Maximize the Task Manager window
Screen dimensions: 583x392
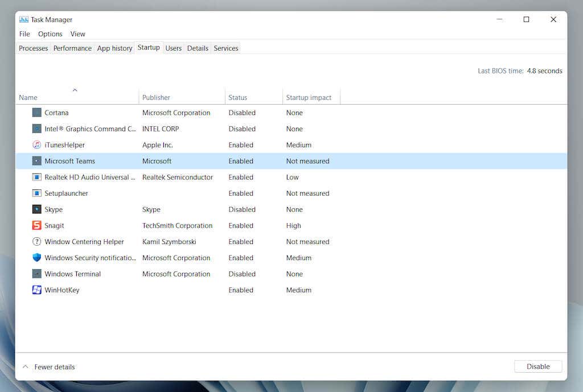click(526, 19)
